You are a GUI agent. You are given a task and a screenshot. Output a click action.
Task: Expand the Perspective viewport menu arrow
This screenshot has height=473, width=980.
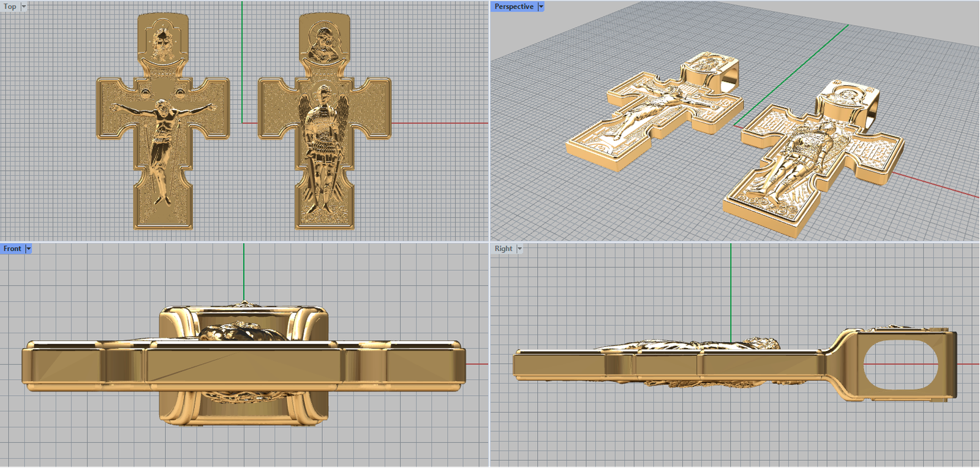(541, 7)
